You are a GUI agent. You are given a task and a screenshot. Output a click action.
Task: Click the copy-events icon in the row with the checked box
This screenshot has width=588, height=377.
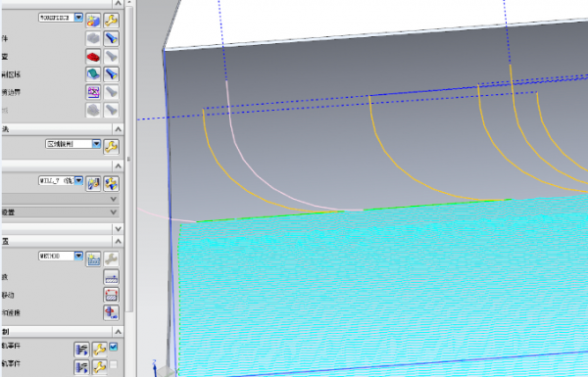(81, 350)
